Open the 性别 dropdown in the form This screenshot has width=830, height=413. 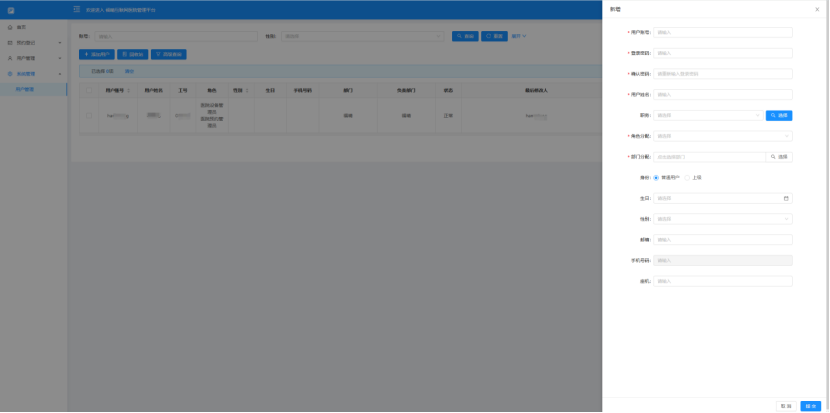click(x=723, y=219)
